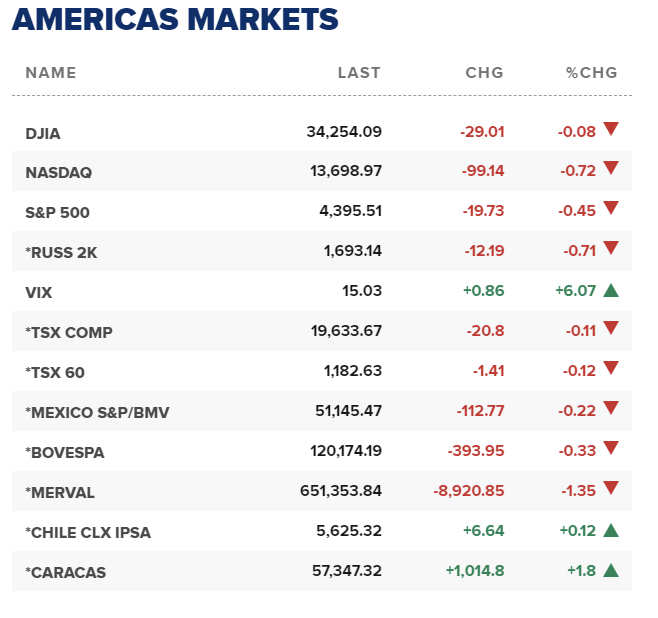
Task: Open the NASDAQ index link
Action: coord(58,172)
